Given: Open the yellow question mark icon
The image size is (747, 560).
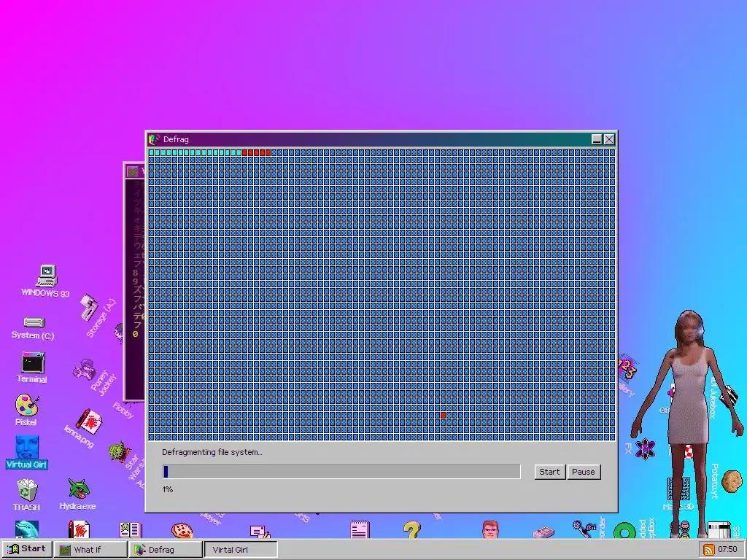Looking at the screenshot, I should pos(411,529).
